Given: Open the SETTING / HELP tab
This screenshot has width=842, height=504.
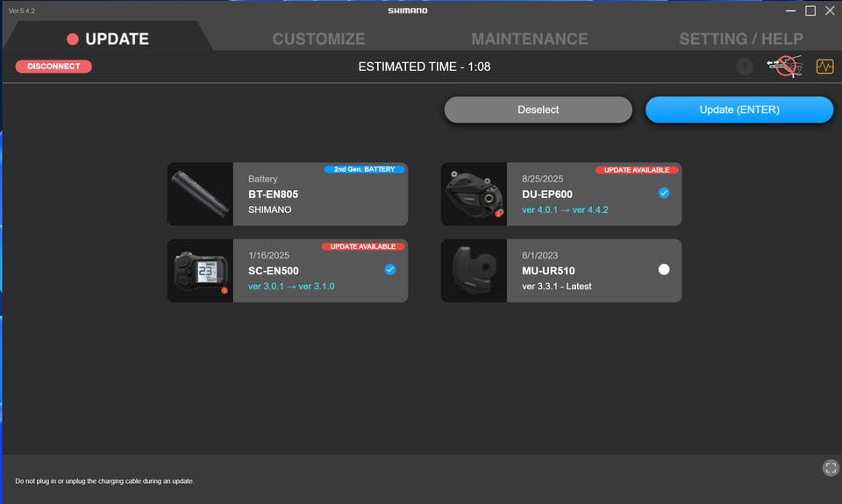Looking at the screenshot, I should tap(741, 39).
